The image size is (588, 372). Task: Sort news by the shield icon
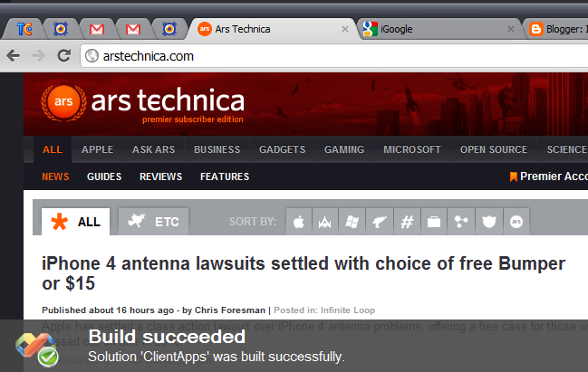point(489,222)
